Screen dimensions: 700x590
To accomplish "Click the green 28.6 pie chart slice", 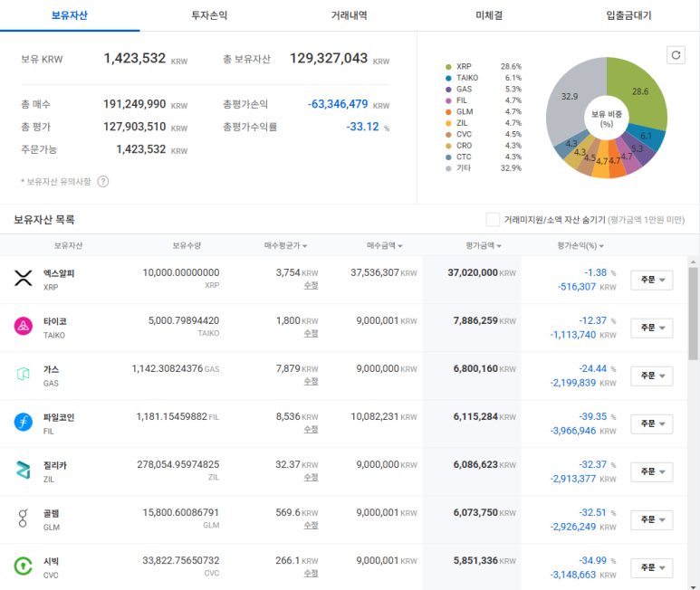I will coord(639,91).
